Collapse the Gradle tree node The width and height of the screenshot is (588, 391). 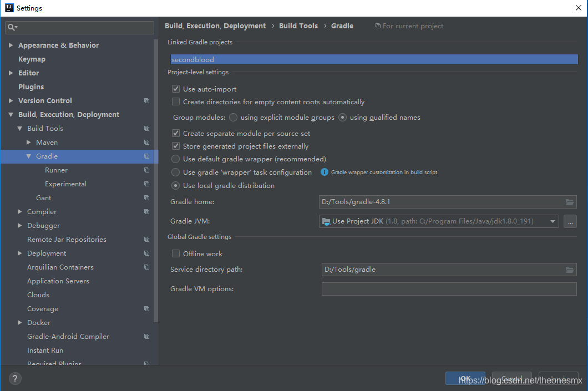[x=29, y=156]
